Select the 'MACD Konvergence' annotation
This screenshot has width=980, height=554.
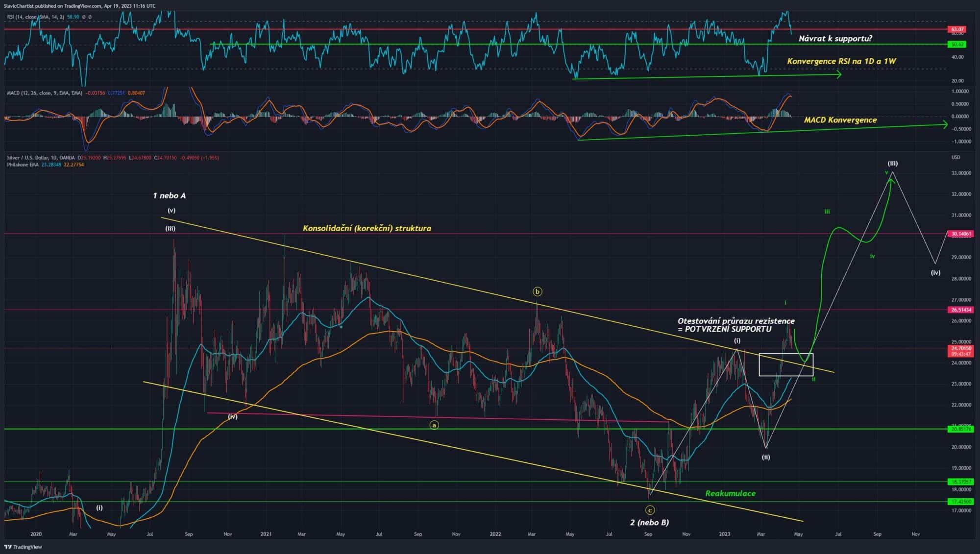(840, 120)
